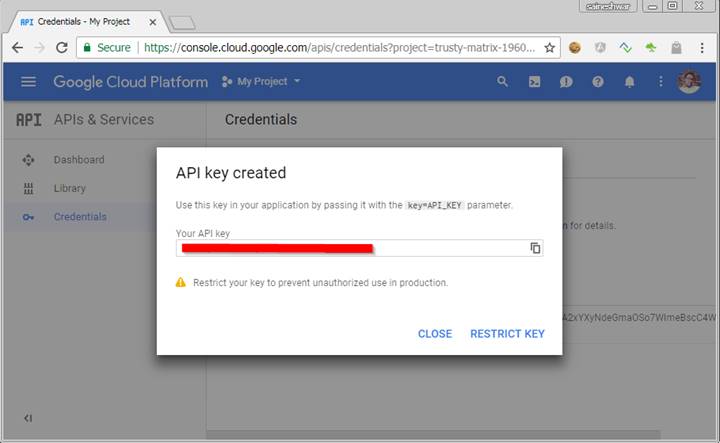Click the user account avatar
Screen dimensions: 720x443
[689, 82]
